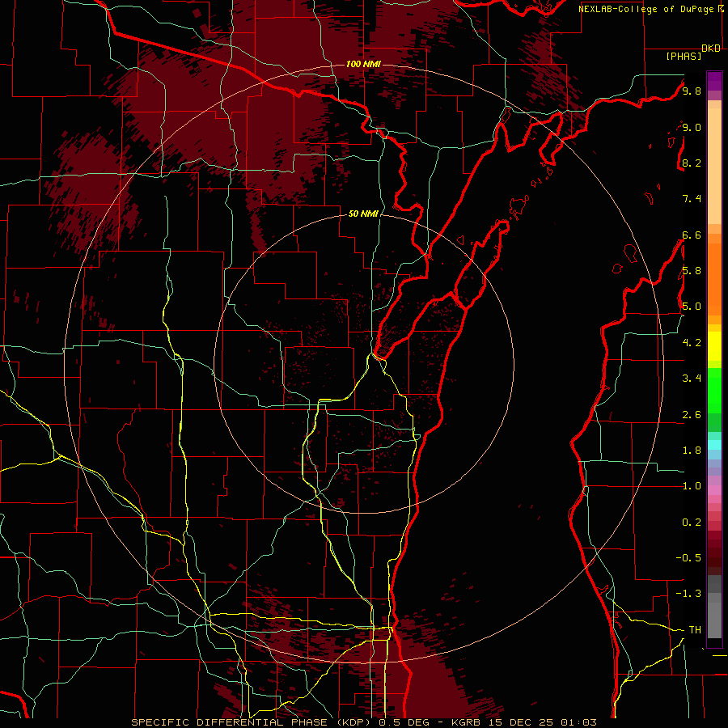Click the 2.6 value on the color scale
This screenshot has height=728, width=728.
tap(692, 415)
